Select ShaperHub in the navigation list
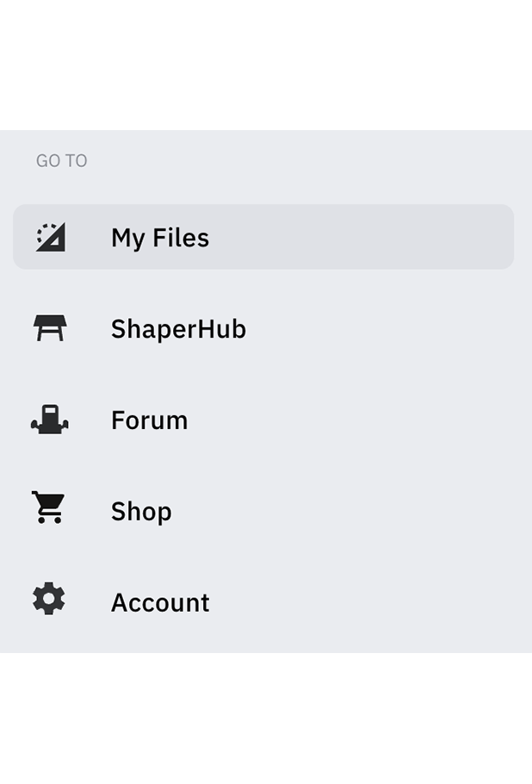 [177, 328]
